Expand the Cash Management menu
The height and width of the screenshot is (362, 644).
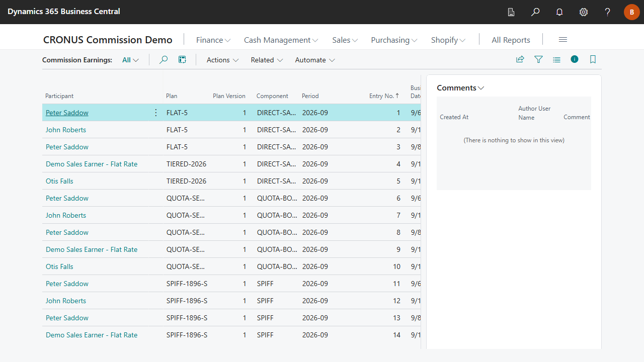click(281, 40)
